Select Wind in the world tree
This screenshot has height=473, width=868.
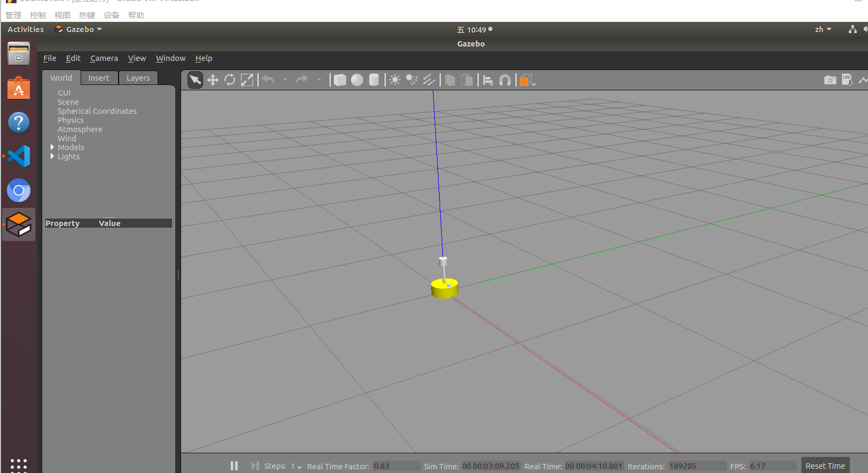click(x=67, y=138)
